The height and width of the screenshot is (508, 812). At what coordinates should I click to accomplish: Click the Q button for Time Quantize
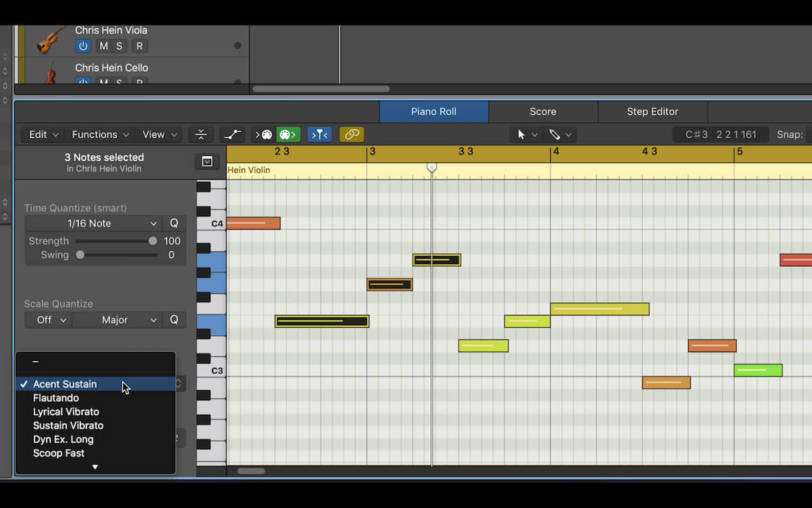pyautogui.click(x=174, y=223)
